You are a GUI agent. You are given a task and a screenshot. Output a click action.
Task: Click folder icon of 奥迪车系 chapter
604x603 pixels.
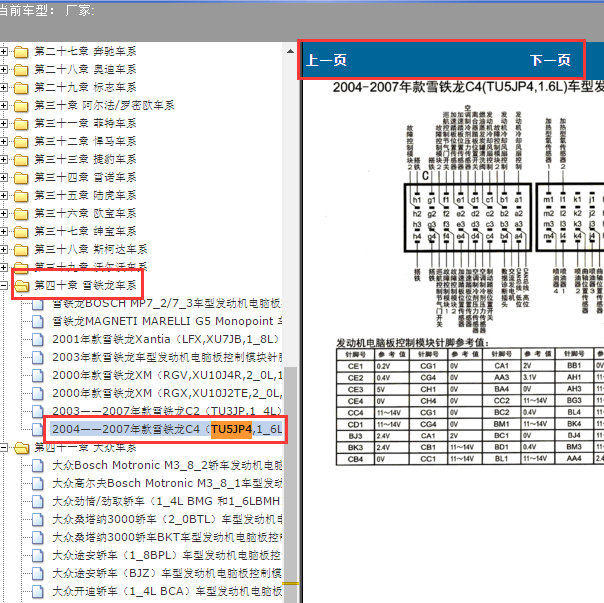pos(21,70)
